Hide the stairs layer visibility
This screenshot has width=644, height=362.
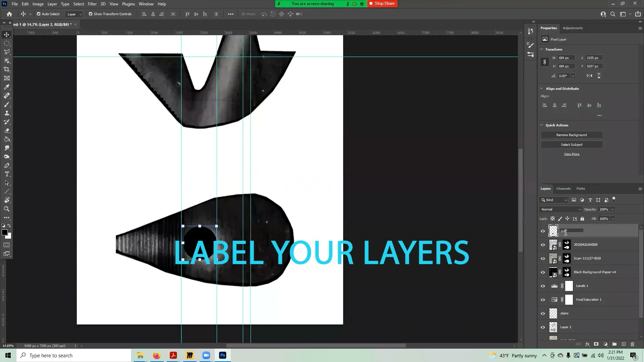click(543, 313)
